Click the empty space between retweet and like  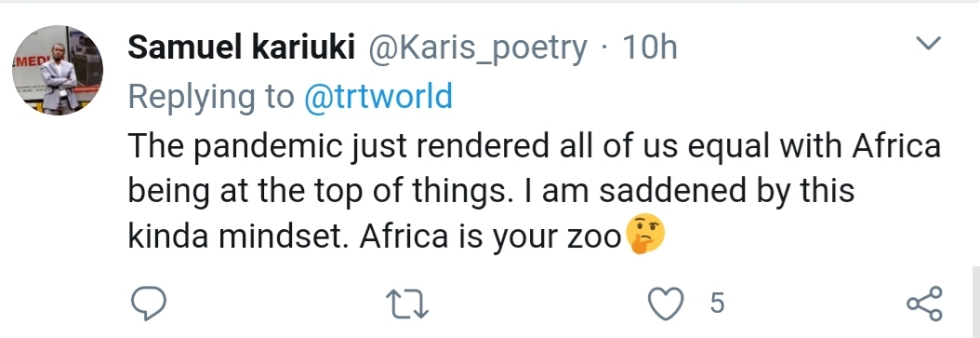[537, 304]
